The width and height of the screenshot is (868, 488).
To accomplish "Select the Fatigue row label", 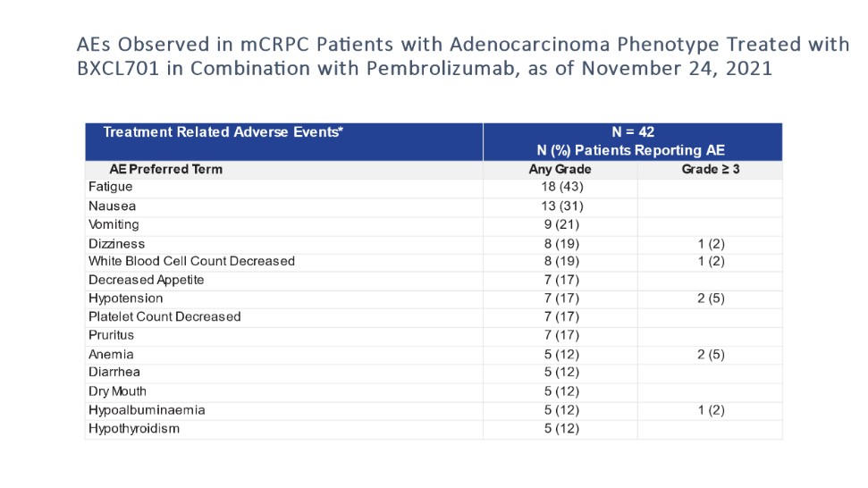I will pos(111,187).
